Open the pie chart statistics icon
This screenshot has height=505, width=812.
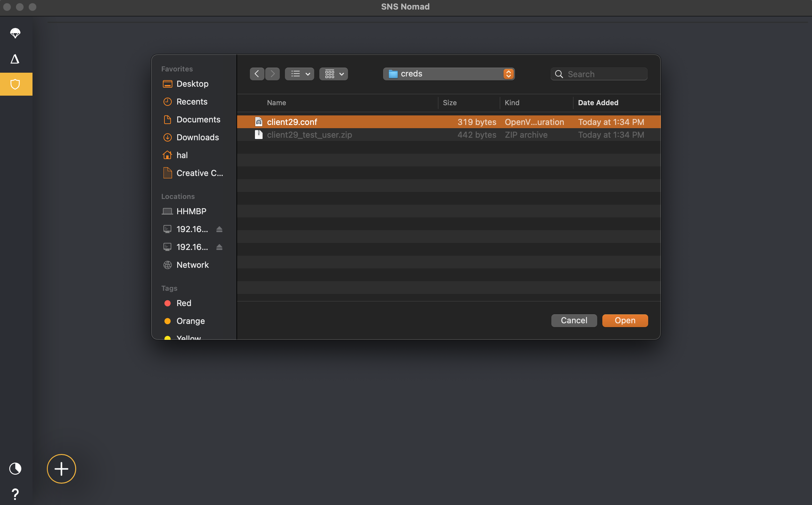pos(15,469)
